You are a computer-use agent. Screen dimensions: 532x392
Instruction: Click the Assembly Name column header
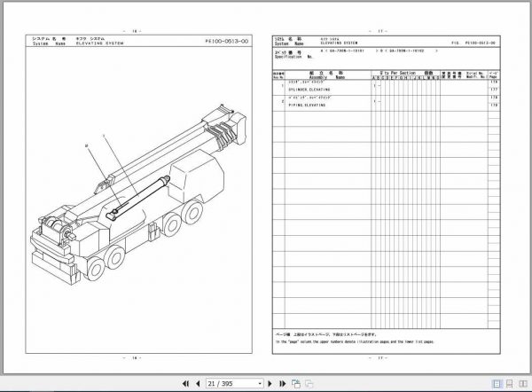click(326, 77)
